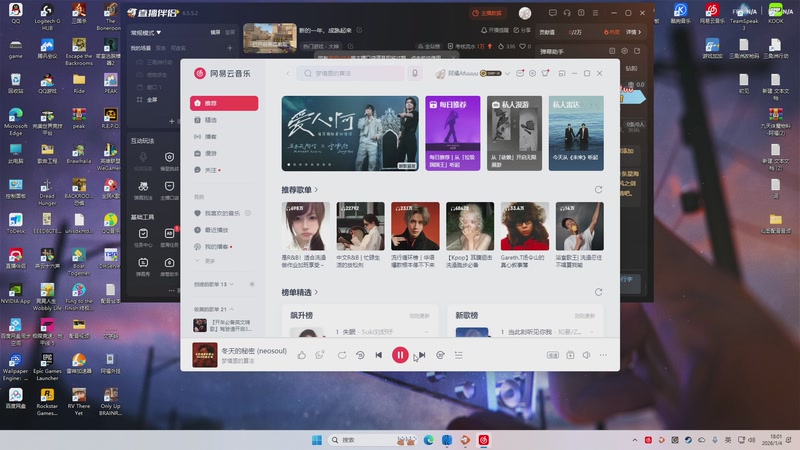Open the skin theme shirt icon
The width and height of the screenshot is (800, 450).
coord(545,73)
